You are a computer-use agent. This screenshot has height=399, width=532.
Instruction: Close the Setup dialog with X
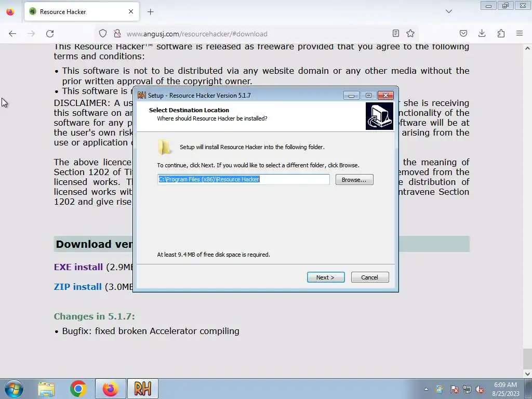point(385,96)
